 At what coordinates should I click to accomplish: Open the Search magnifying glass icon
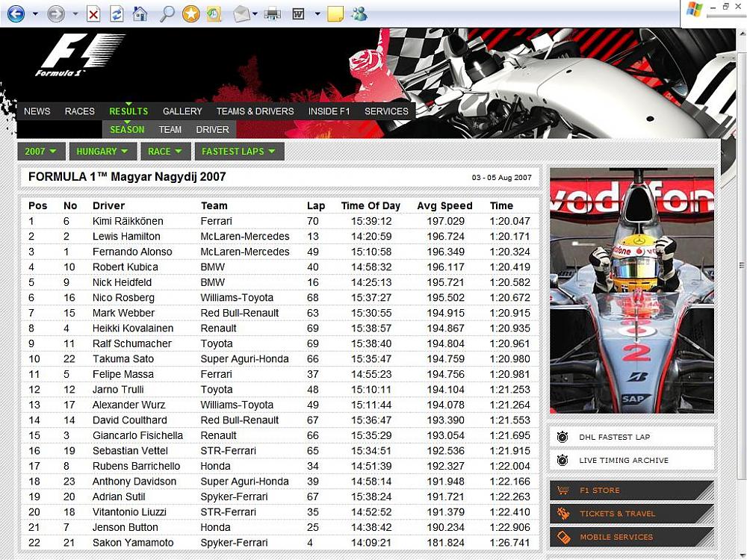point(167,13)
